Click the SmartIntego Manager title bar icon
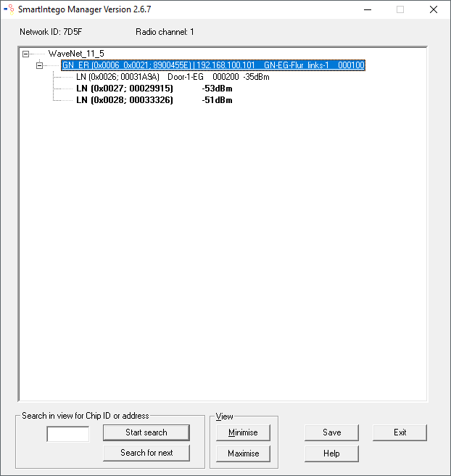The height and width of the screenshot is (476, 451). (x=9, y=9)
